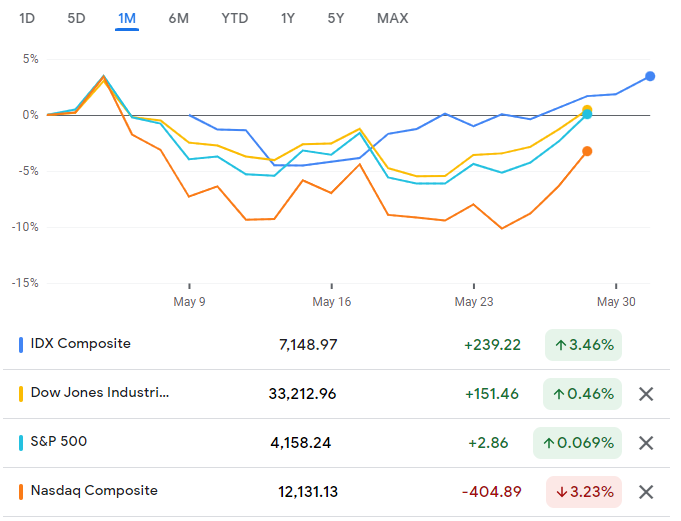Remove Nasdaq Composite from comparison

coord(646,492)
